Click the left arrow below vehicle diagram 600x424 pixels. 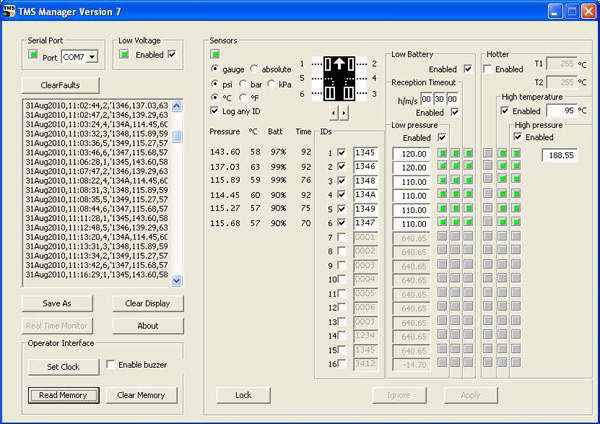click(x=334, y=113)
